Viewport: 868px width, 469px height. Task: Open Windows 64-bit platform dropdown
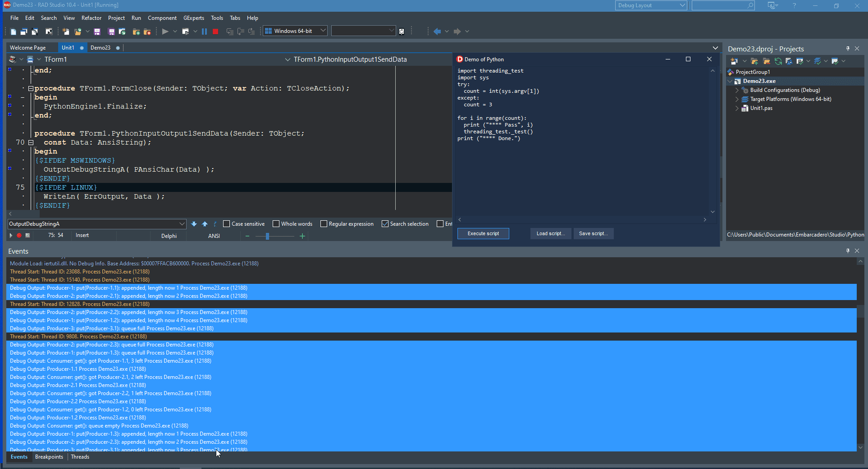(x=323, y=31)
